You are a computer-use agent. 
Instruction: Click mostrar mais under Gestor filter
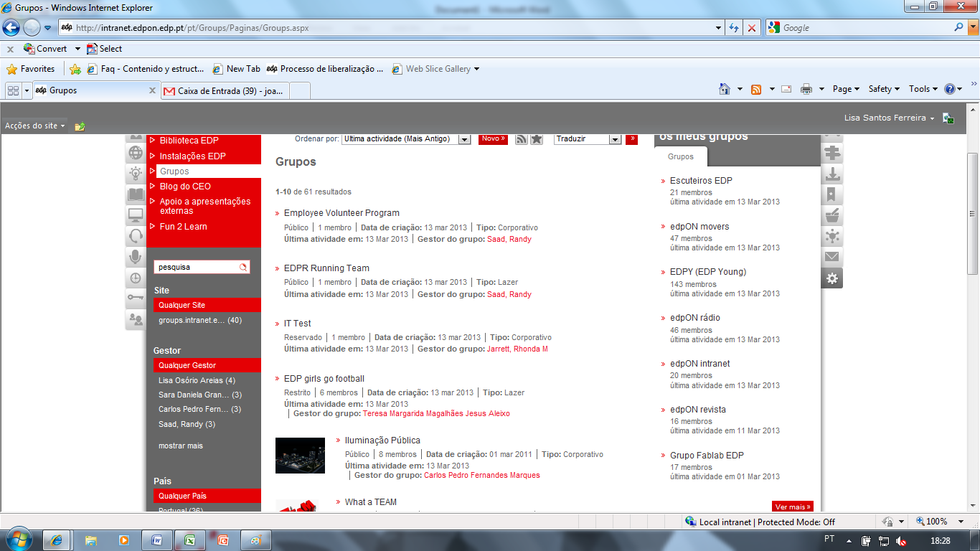[181, 446]
